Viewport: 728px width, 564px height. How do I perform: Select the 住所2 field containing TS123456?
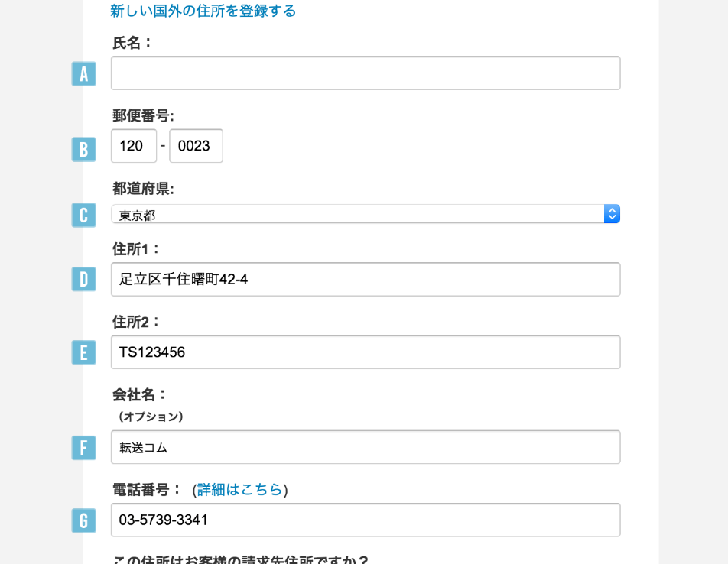pos(366,352)
